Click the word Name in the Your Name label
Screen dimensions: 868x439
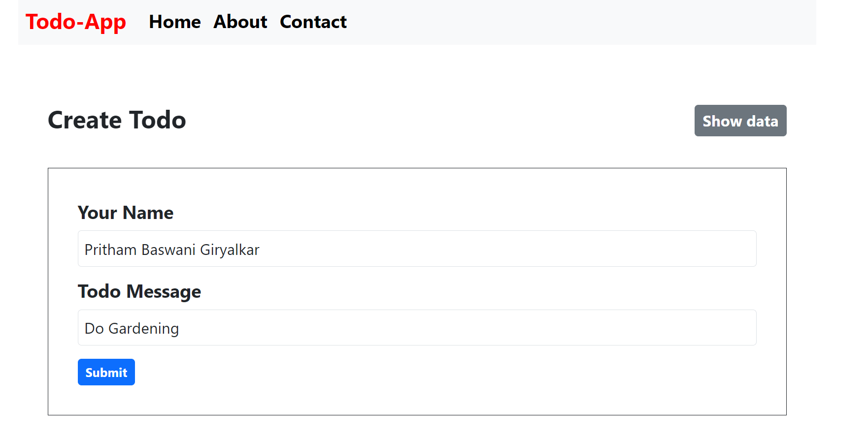[x=148, y=213]
